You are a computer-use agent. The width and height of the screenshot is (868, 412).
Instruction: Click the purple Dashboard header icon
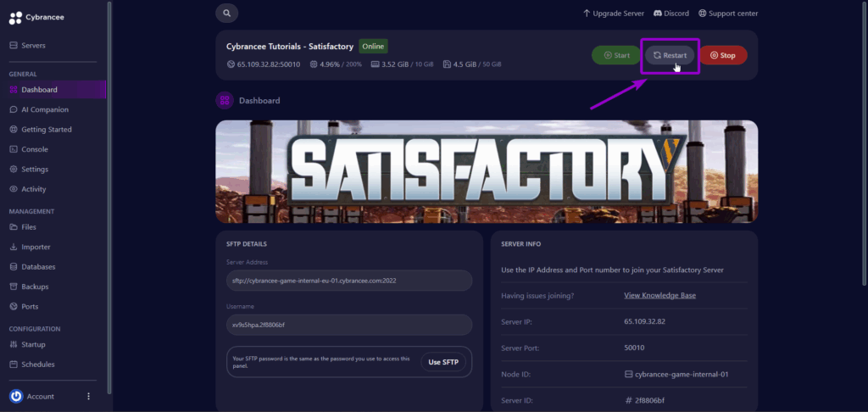(224, 101)
